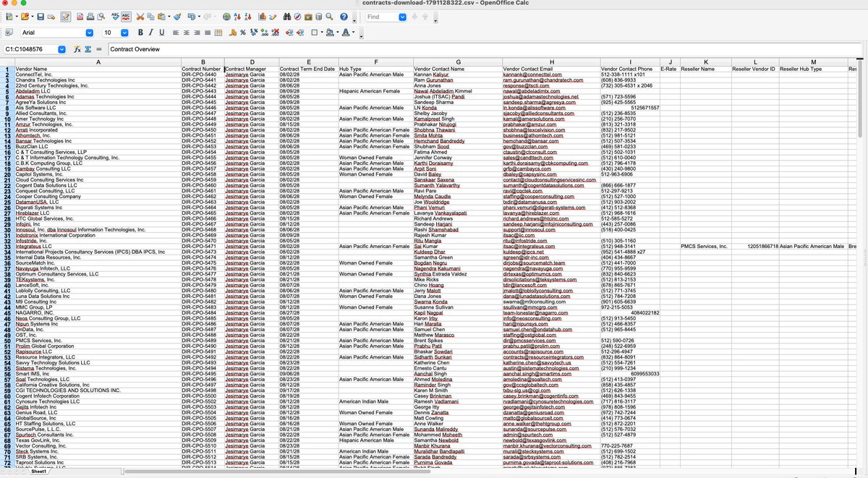868x478 pixels.
Task: Select the 'Vendor Contact Email' header cell
Action: [x=550, y=69]
